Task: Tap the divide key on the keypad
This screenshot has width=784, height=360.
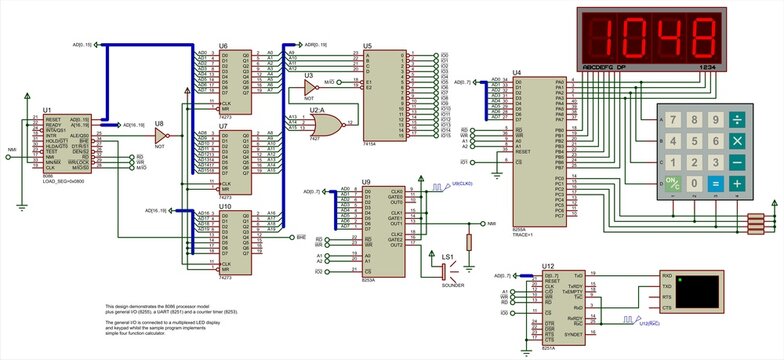Action: click(x=737, y=120)
